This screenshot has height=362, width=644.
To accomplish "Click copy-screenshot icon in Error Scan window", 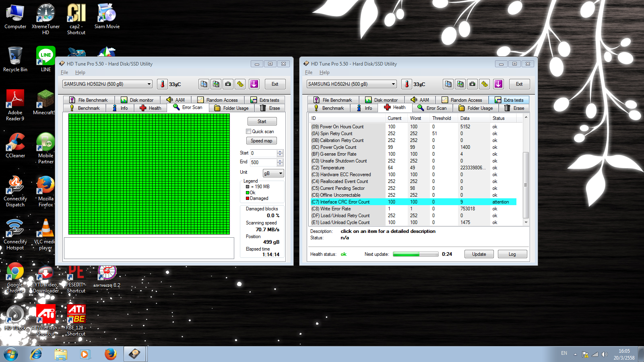I will click(216, 84).
